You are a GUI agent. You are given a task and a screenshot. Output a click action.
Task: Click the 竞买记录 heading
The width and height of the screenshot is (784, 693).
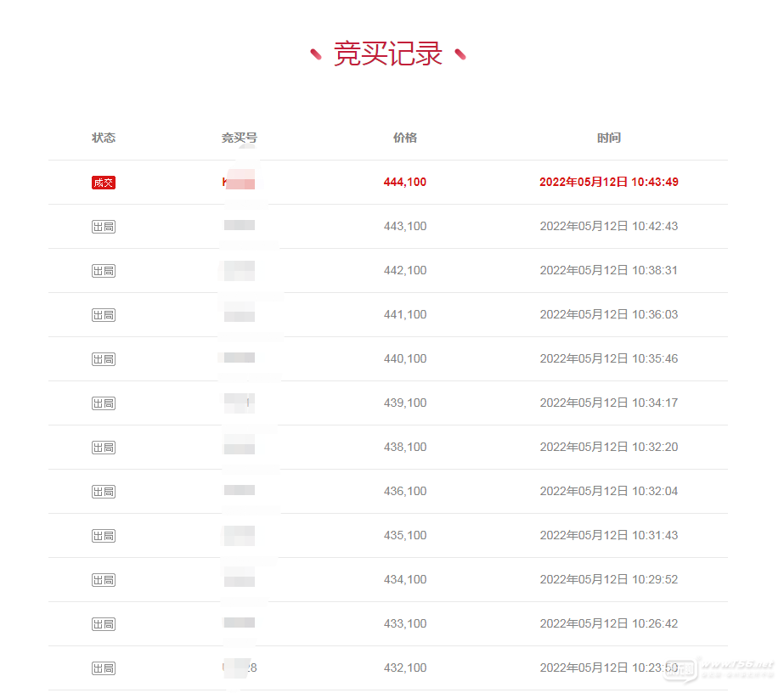pyautogui.click(x=388, y=54)
